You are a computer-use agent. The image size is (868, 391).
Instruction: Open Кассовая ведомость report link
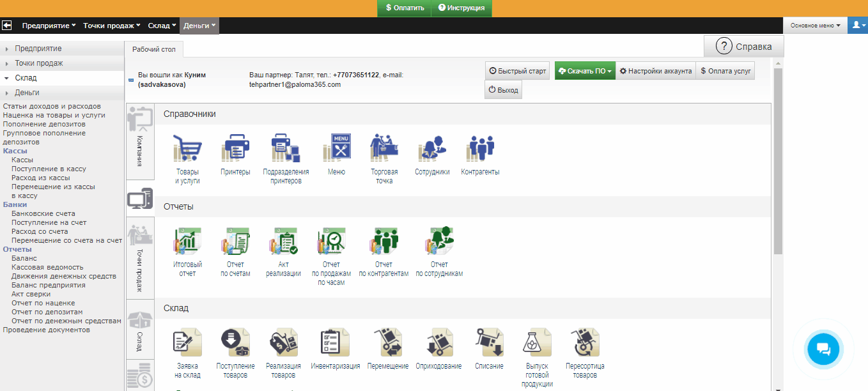pyautogui.click(x=47, y=267)
